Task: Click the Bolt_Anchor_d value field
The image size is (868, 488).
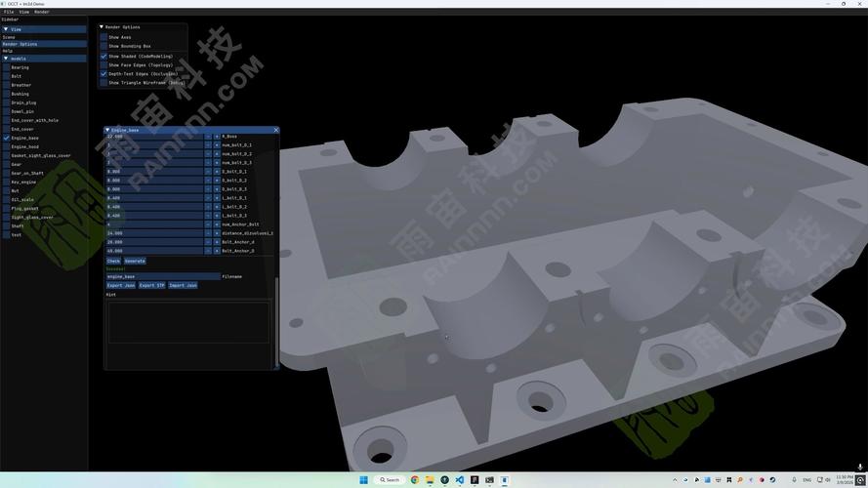Action: (x=154, y=242)
